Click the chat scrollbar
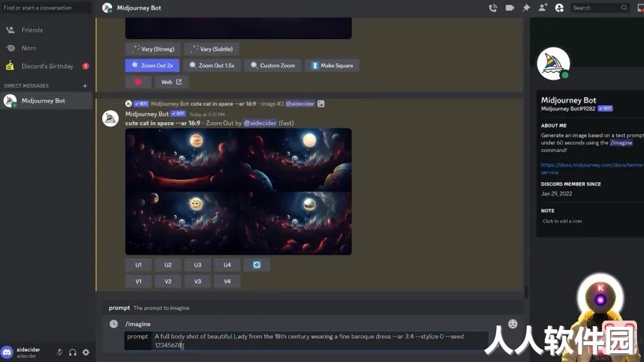The height and width of the screenshot is (362, 644). click(526, 292)
